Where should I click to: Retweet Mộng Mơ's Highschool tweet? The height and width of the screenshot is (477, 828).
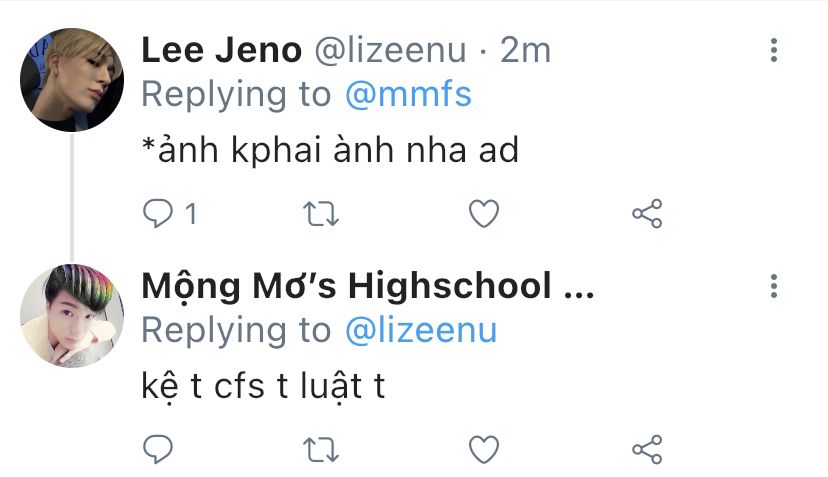tap(321, 450)
